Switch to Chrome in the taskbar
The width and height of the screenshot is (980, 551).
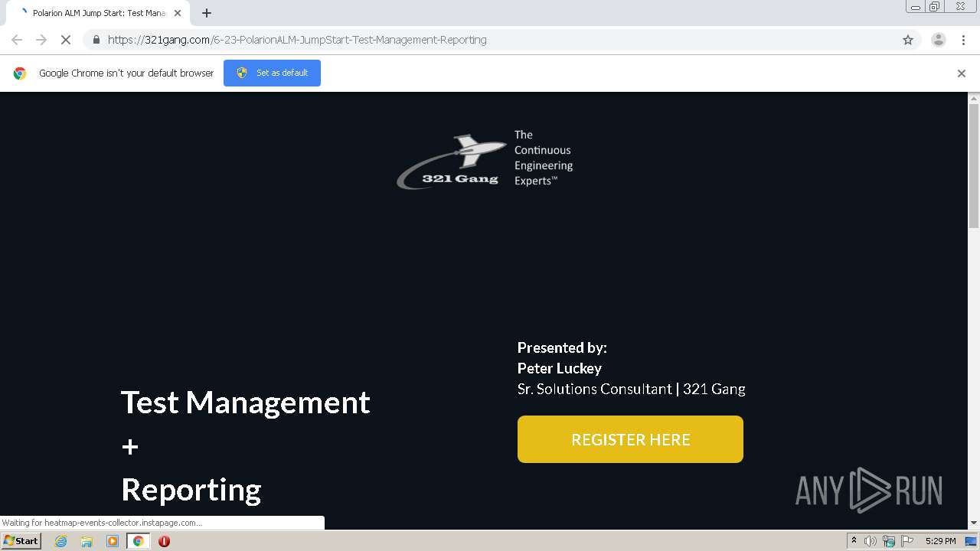coord(139,541)
